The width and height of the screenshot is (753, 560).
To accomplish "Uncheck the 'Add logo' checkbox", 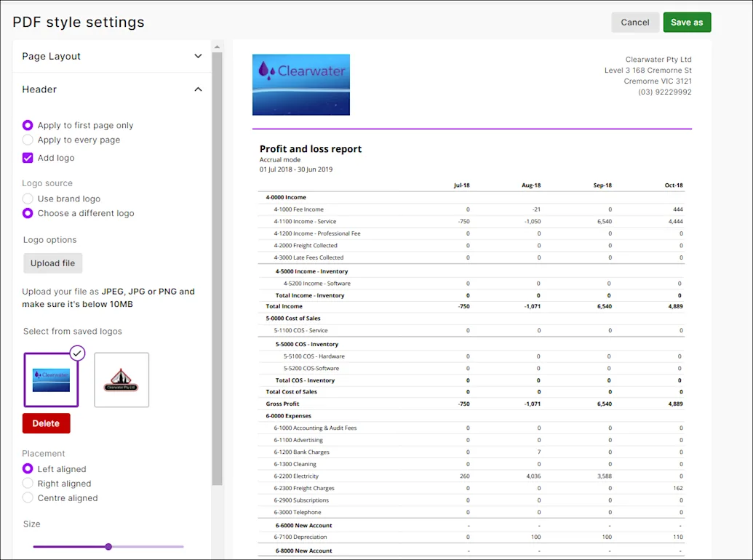I will click(27, 157).
